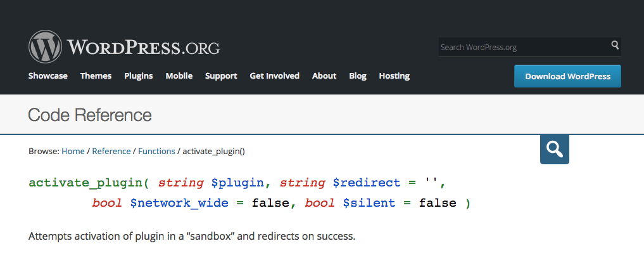Go to the Themes menu
The height and width of the screenshot is (267, 644).
pos(96,76)
